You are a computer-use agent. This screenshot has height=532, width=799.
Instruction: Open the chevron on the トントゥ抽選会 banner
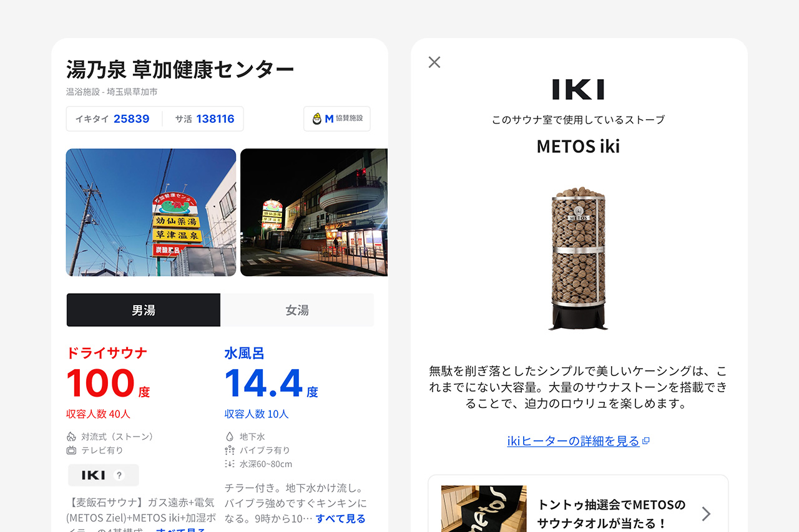pyautogui.click(x=706, y=513)
